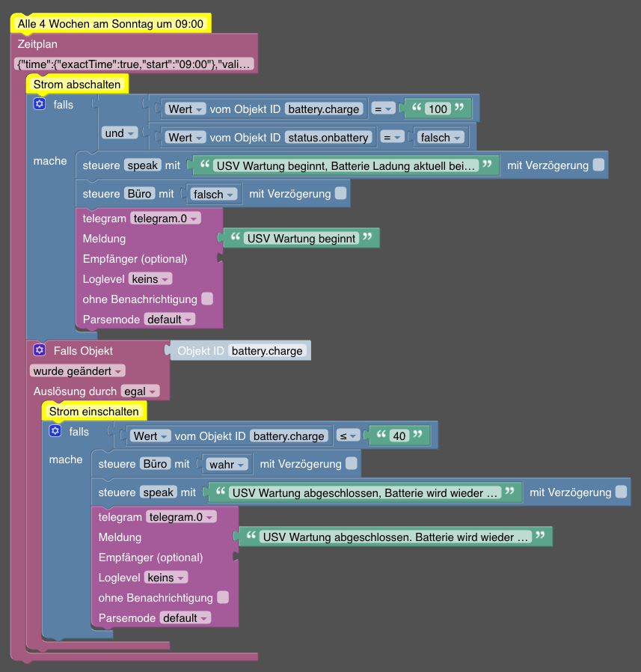641x672 pixels.
Task: Select the Zeitplan block label
Action: pos(37,44)
